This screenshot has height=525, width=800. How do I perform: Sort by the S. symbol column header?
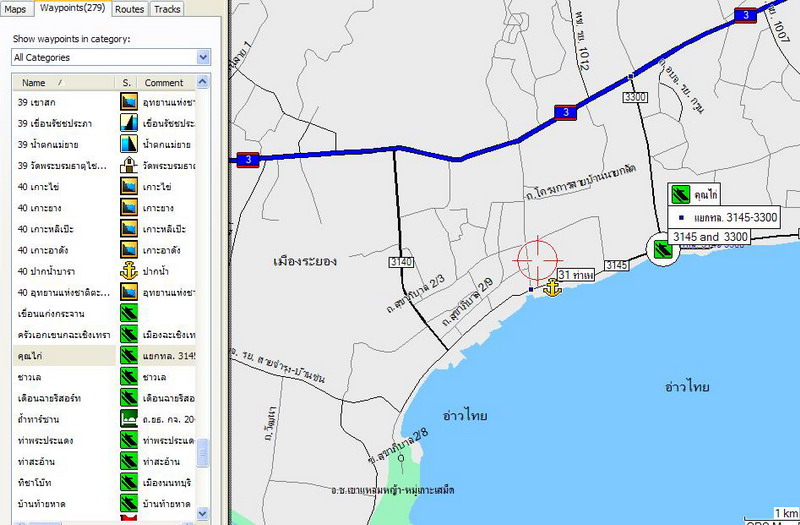tap(127, 83)
